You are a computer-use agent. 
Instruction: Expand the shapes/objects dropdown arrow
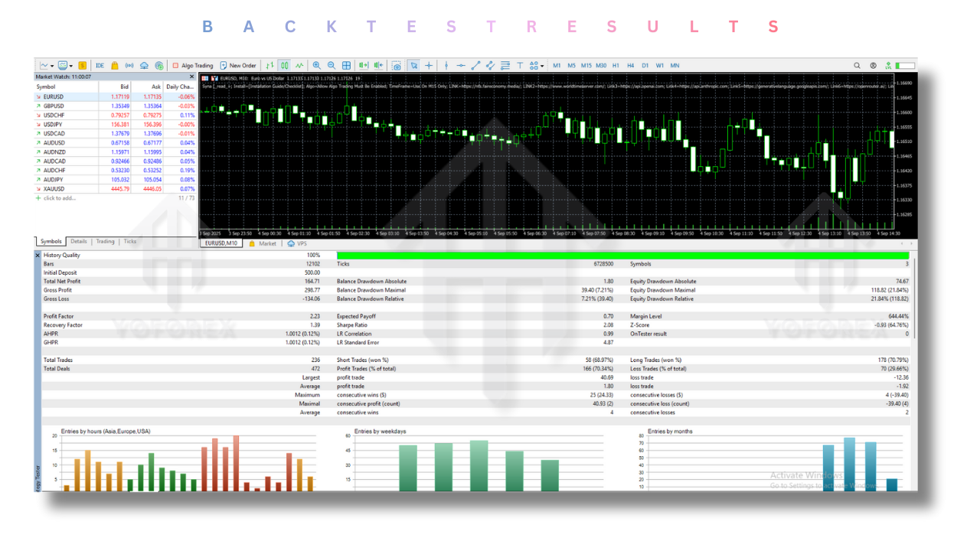click(x=541, y=66)
